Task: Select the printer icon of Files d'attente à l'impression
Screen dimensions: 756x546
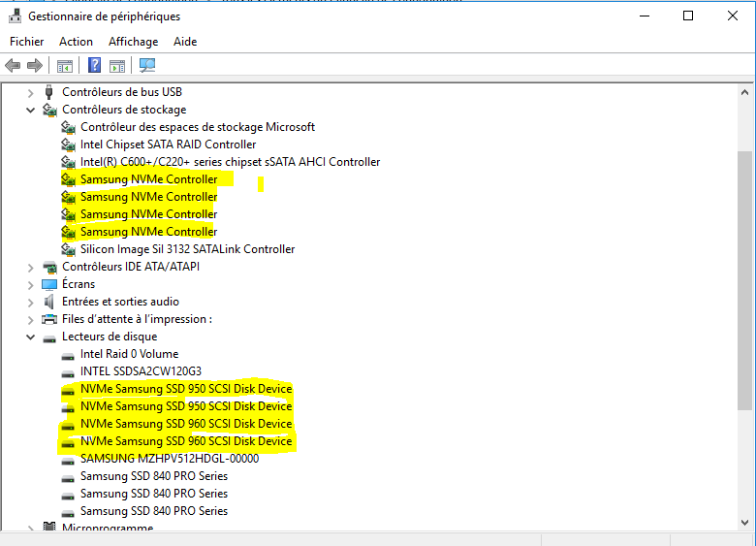Action: [49, 319]
